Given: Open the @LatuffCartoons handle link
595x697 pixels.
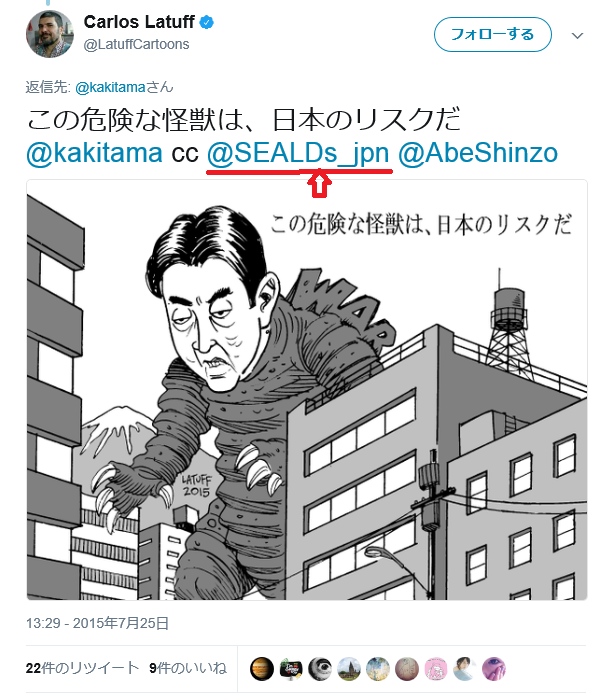Looking at the screenshot, I should 136,44.
